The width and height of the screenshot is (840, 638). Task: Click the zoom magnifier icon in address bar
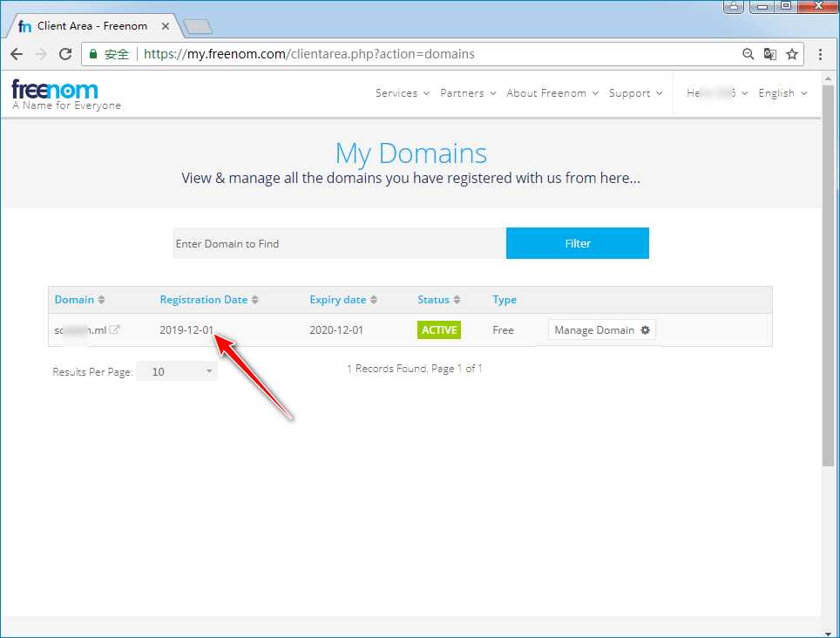click(749, 53)
